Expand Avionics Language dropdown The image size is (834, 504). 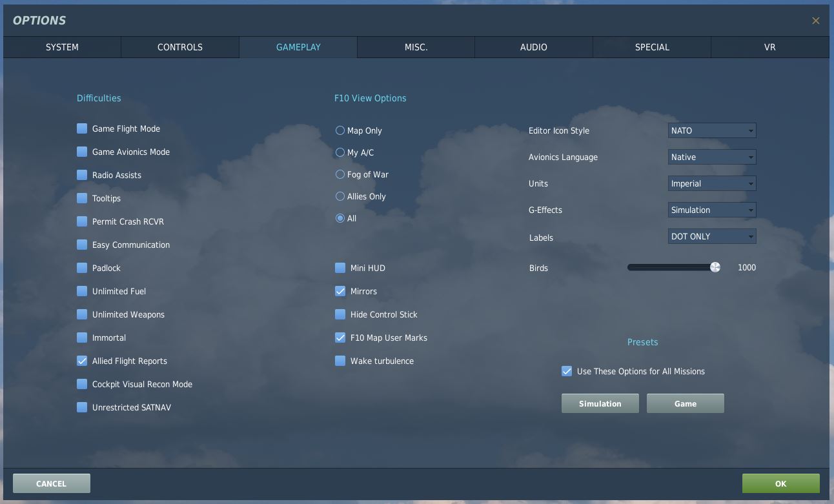coord(712,157)
